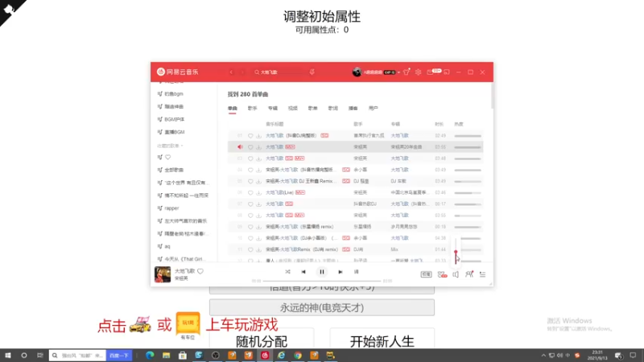
Task: Like the currently highlighted 大地飞歌 row
Action: tap(250, 147)
